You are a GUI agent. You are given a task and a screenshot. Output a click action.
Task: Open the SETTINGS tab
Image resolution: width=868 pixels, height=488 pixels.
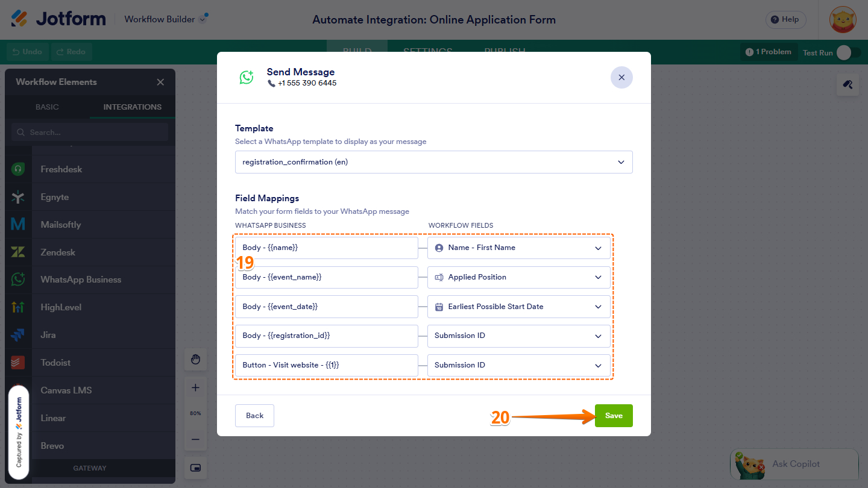point(427,51)
